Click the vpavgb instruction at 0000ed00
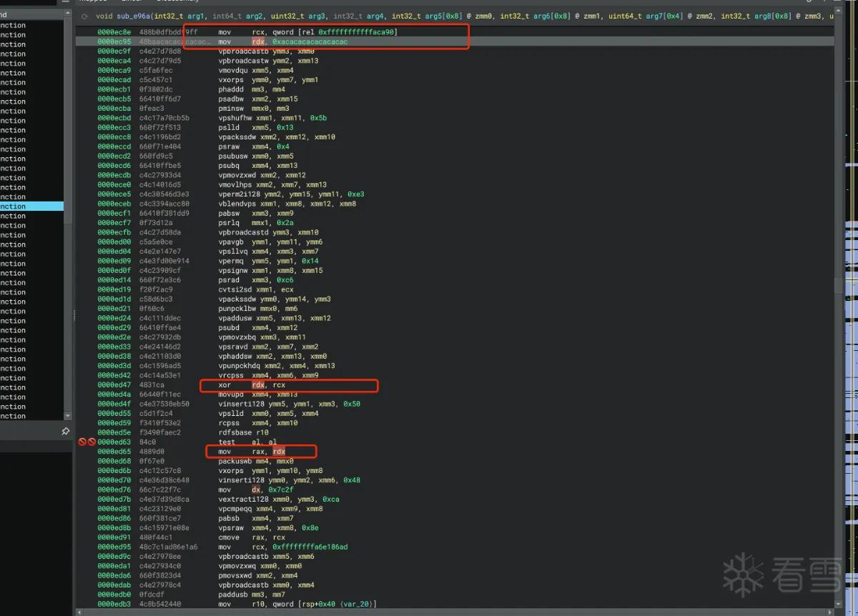Screen dimensions: 858x616 (x=271, y=242)
